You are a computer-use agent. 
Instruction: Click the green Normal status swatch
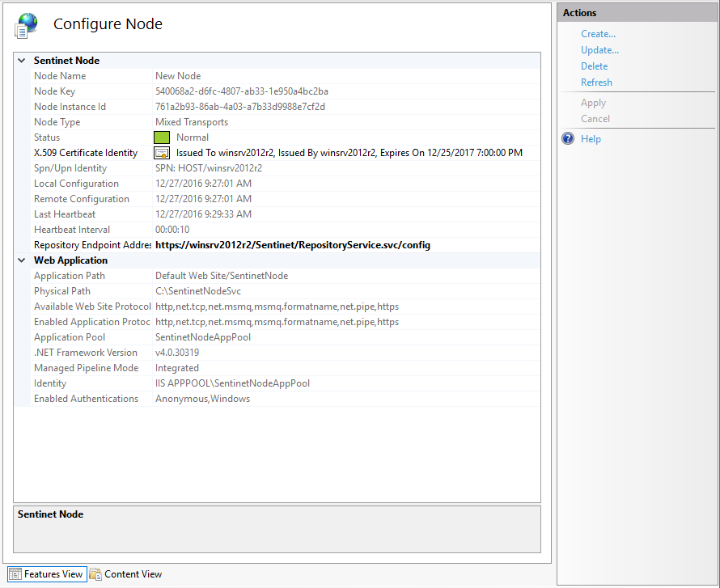[162, 137]
